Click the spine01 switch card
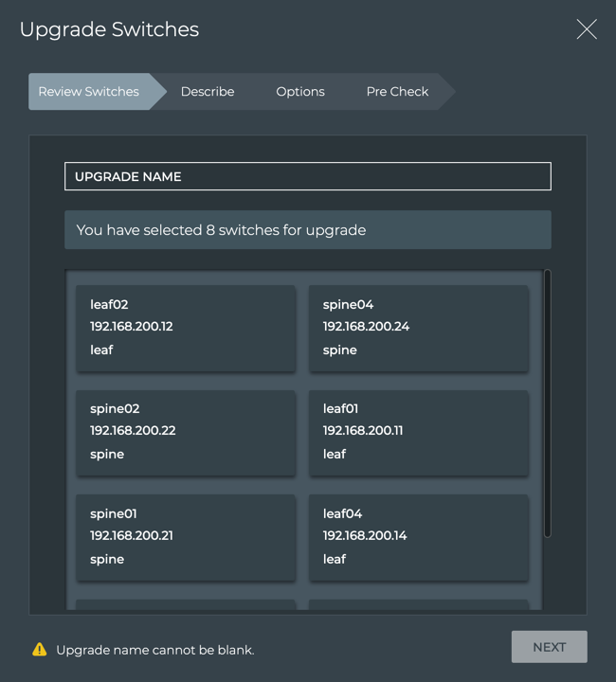 pos(185,537)
